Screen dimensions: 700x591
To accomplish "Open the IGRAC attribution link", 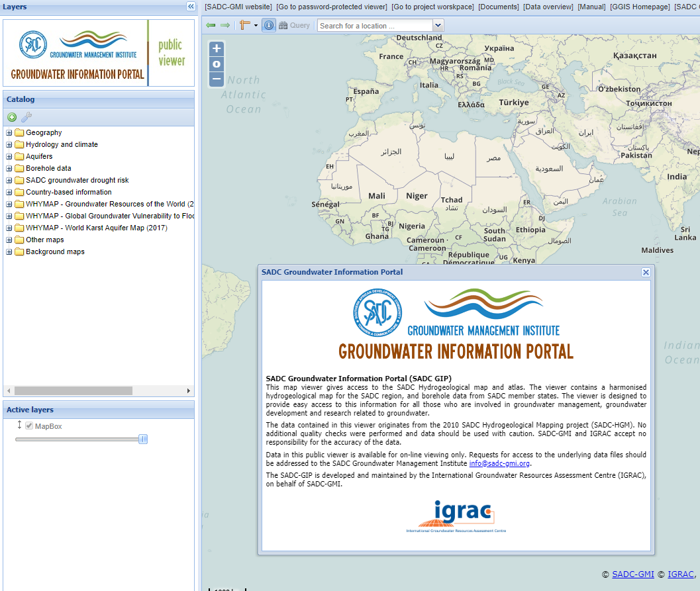I will point(680,574).
